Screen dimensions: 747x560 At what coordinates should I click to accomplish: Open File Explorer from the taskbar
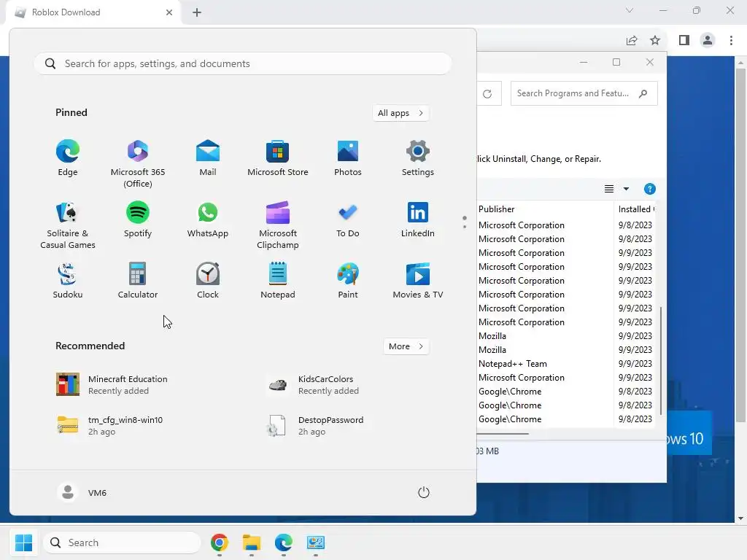pyautogui.click(x=252, y=542)
